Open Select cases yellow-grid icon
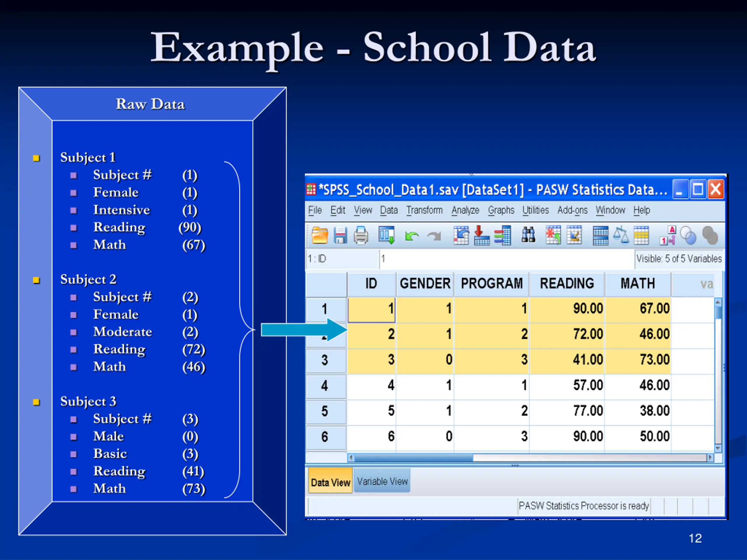 tap(641, 235)
